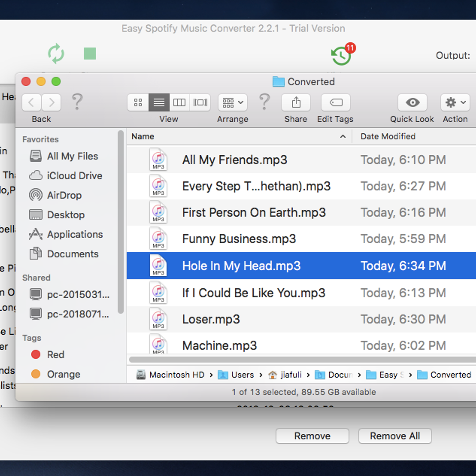Click jiafuli home in path bar
This screenshot has height=476, width=476.
(x=285, y=375)
